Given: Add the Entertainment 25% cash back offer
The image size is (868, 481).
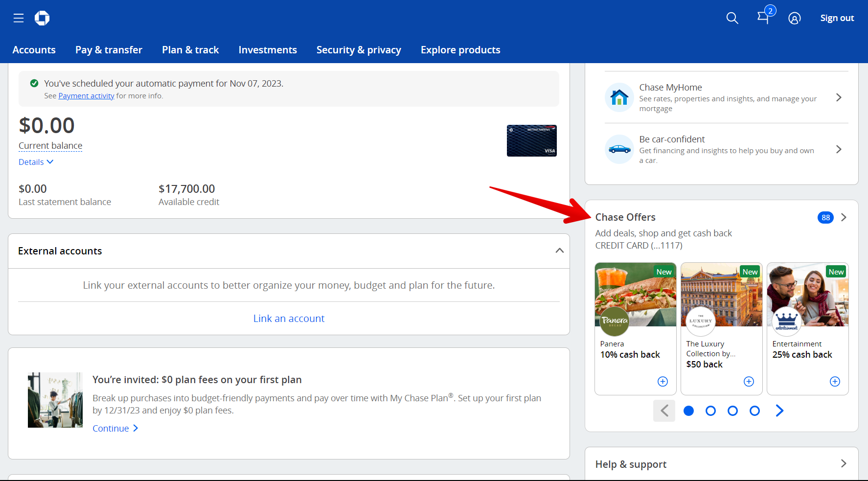Looking at the screenshot, I should [835, 382].
